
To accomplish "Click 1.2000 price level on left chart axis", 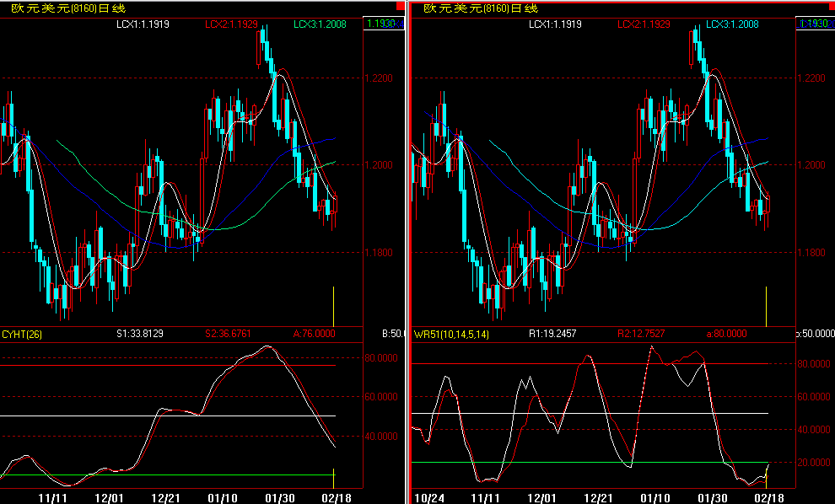I will coord(379,165).
